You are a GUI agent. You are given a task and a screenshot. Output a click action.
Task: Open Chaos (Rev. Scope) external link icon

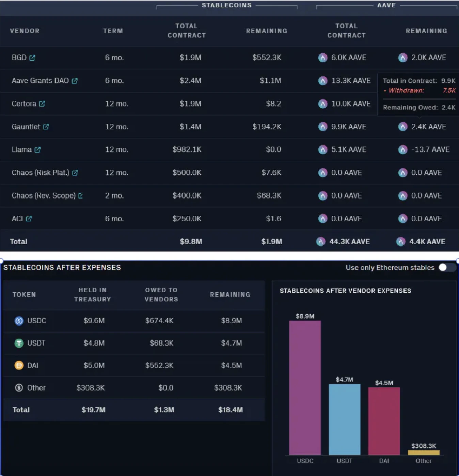pos(80,195)
